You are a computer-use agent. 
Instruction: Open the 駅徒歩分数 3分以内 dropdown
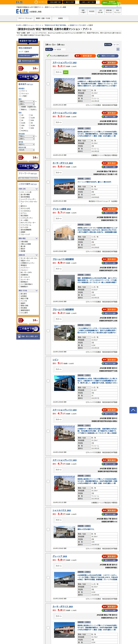(x=27, y=150)
